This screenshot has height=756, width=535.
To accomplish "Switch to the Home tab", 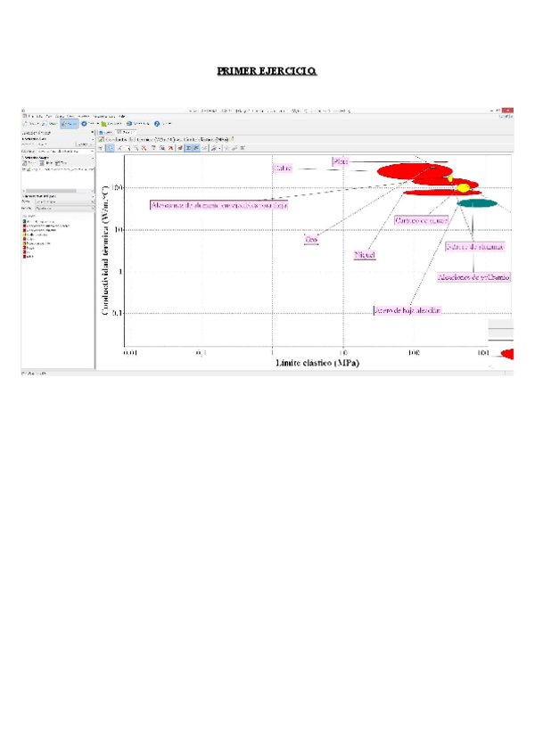I will (x=104, y=132).
